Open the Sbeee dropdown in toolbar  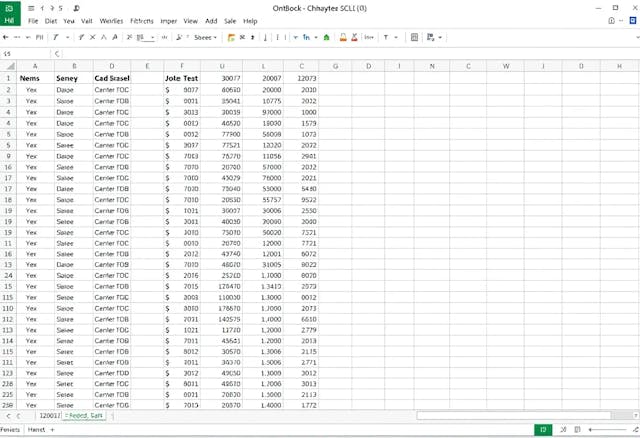point(205,38)
